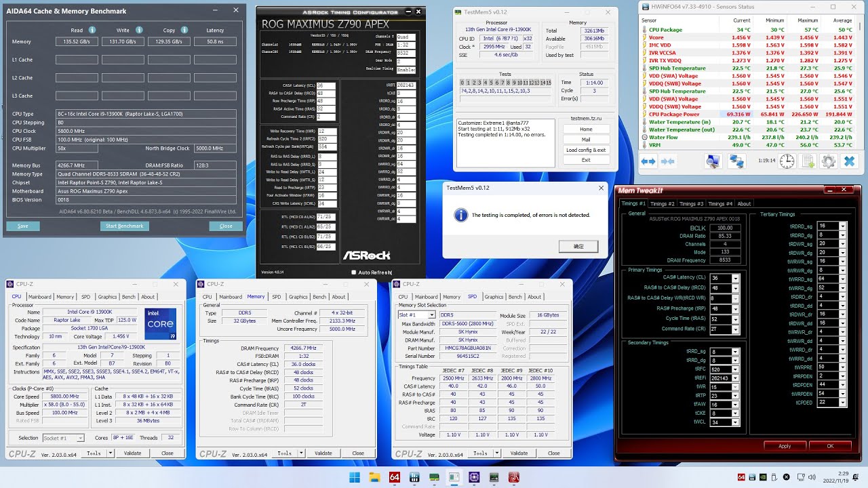Click the info icon beside Copy in AIDA64
This screenshot has width=868, height=488.
186,30
